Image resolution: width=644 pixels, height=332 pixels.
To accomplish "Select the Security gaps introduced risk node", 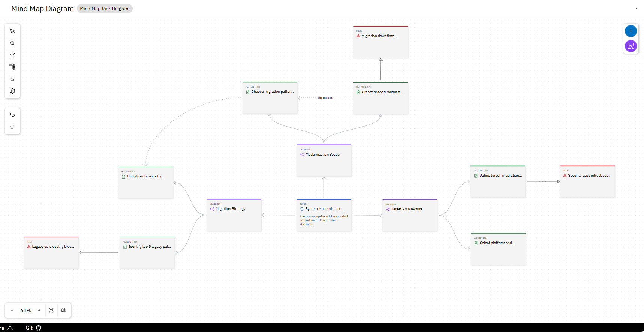I will point(587,182).
